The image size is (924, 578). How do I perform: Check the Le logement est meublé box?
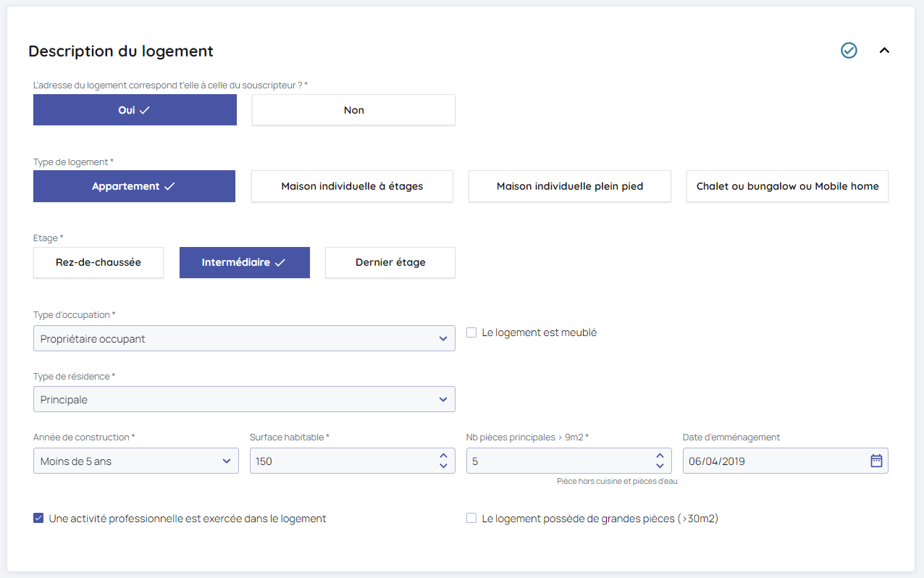click(471, 332)
